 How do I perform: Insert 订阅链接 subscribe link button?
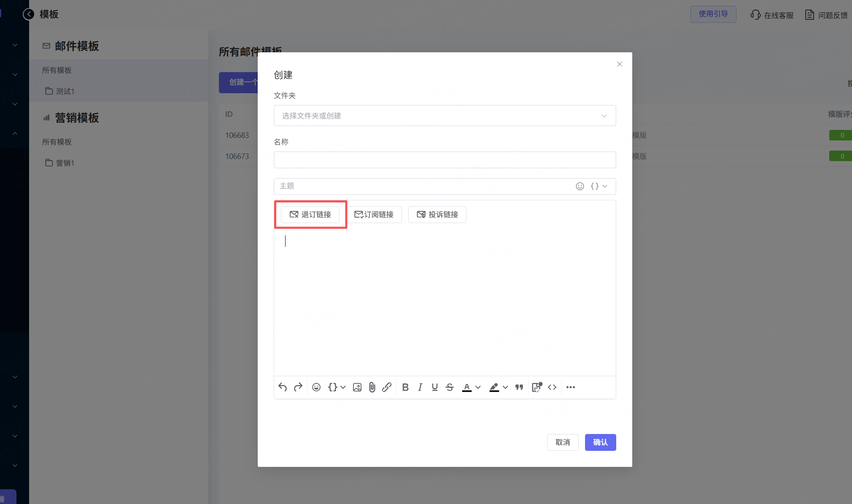374,214
